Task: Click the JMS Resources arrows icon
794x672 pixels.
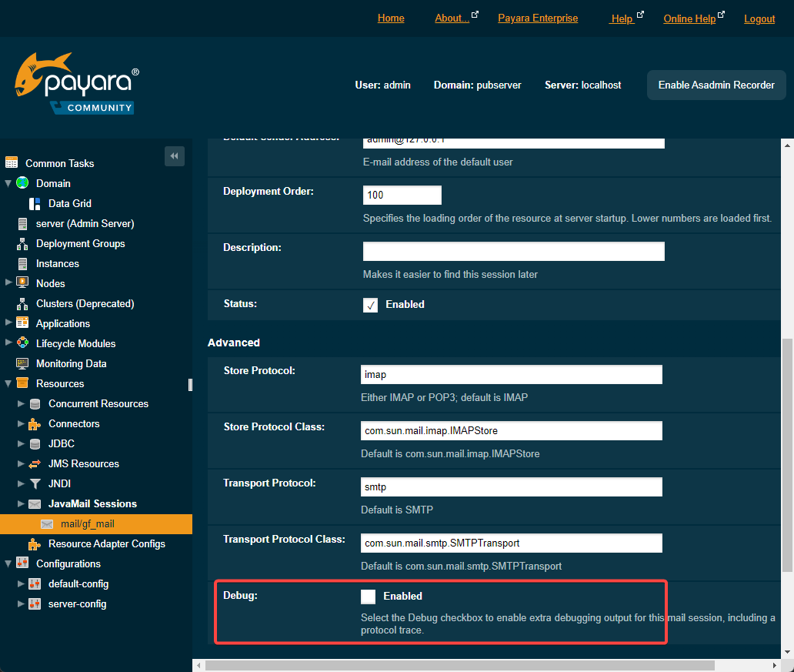Action: (35, 463)
